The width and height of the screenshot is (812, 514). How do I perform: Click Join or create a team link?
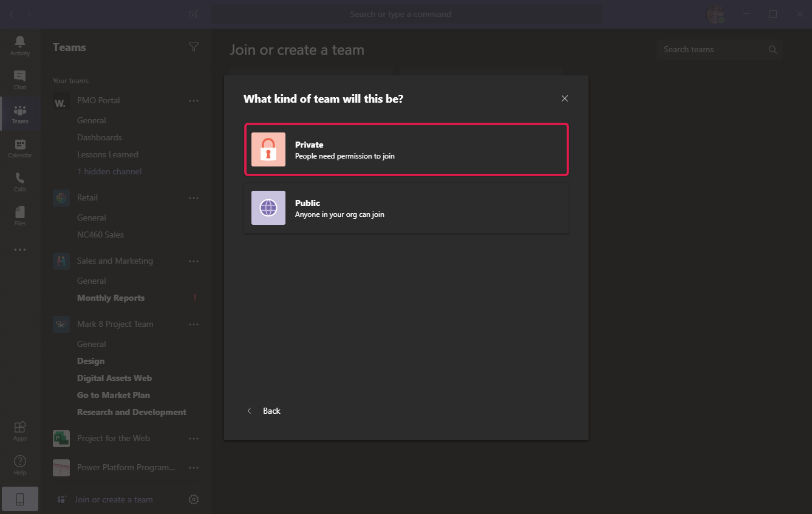click(114, 499)
